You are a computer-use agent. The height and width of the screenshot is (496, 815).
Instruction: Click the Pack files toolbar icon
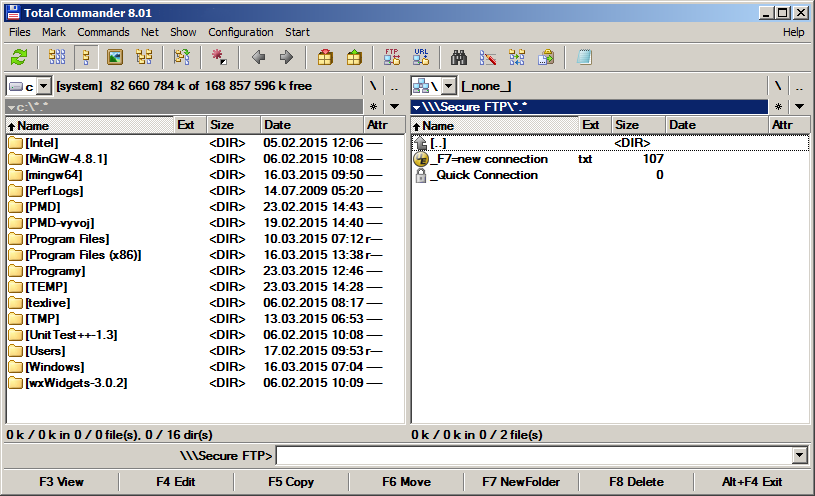[x=325, y=57]
